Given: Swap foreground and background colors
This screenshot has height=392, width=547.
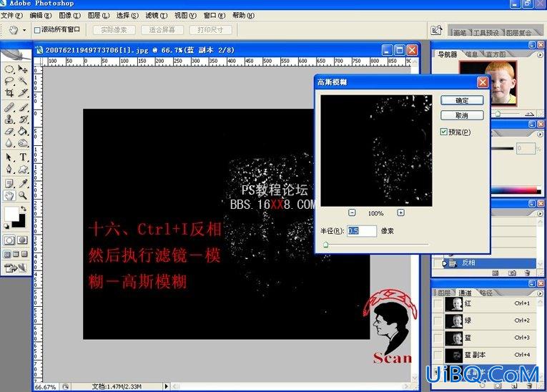Looking at the screenshot, I should (x=24, y=209).
